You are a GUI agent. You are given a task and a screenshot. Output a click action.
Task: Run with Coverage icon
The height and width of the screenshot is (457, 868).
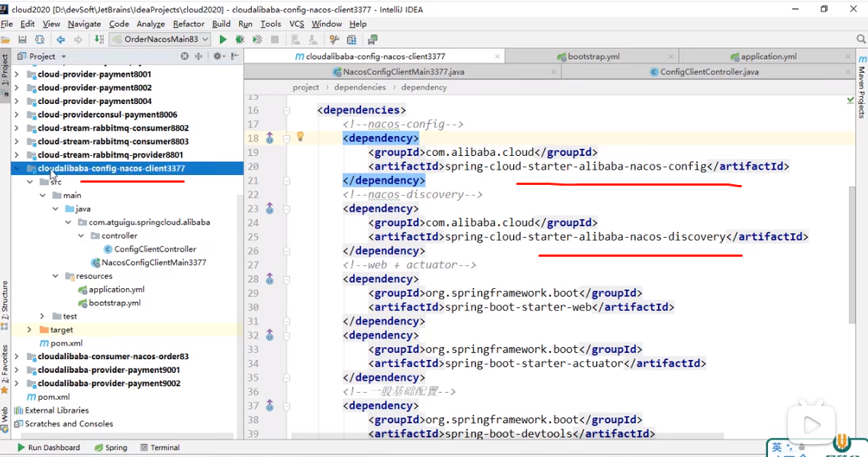click(x=257, y=40)
